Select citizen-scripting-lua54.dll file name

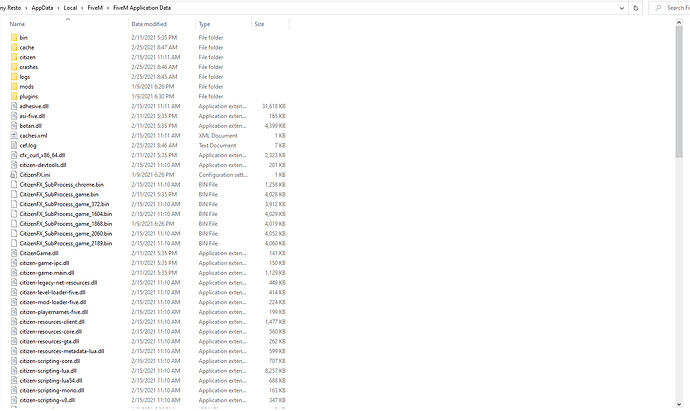(x=51, y=380)
